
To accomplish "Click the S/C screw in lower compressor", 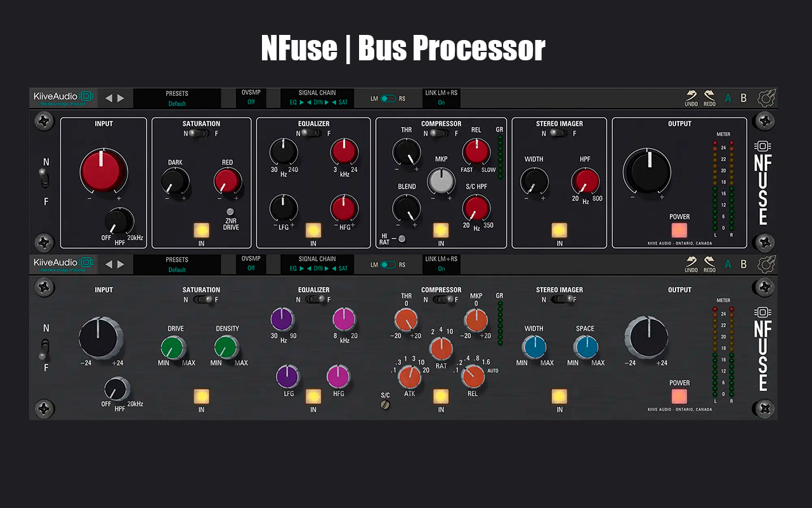I will (385, 404).
